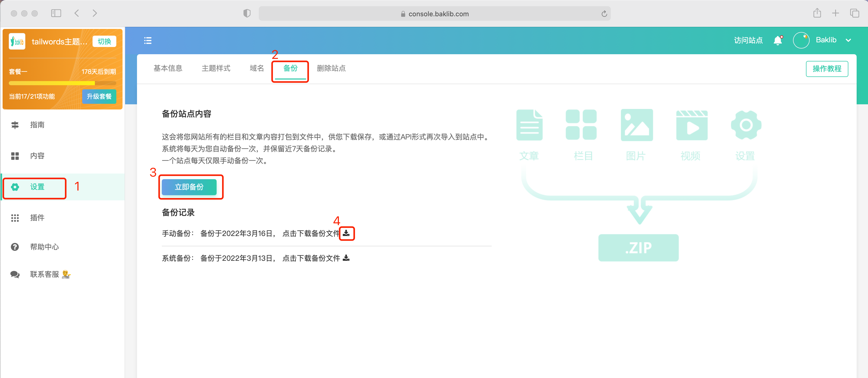
Task: Click the tailwords主题... site name
Action: point(59,41)
